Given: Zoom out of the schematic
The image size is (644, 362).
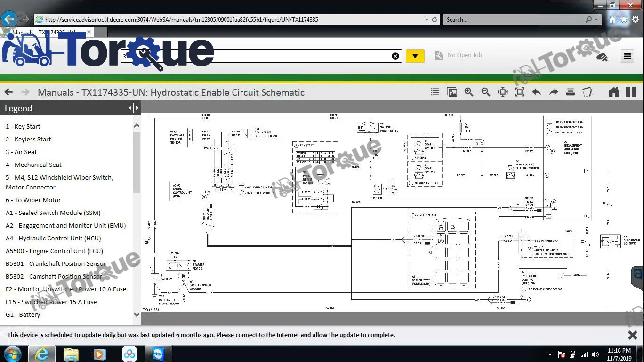Looking at the screenshot, I should tap(486, 92).
